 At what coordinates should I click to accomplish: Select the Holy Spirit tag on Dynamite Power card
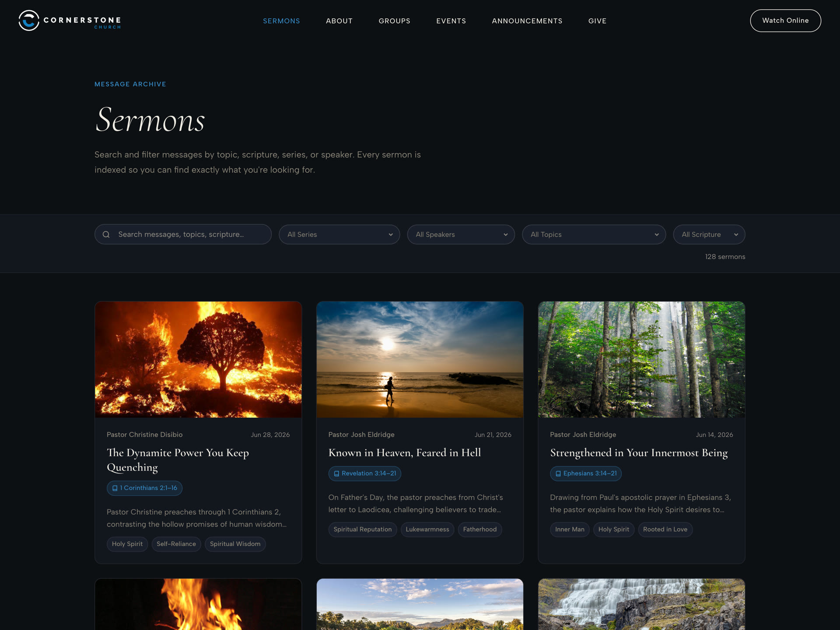click(127, 544)
